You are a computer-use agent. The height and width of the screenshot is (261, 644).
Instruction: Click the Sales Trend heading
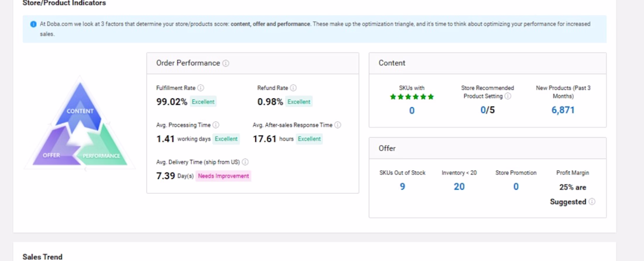point(43,257)
